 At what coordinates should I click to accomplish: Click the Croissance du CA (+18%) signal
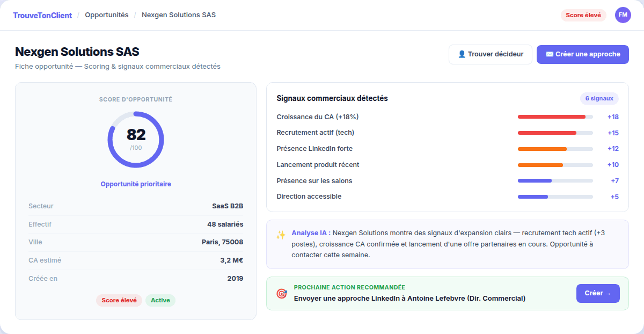[318, 117]
